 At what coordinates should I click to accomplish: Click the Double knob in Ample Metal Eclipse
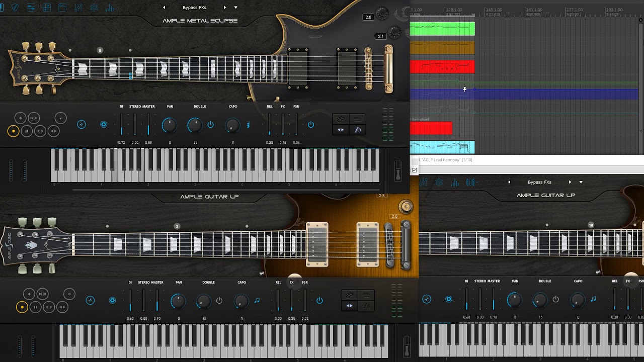[x=195, y=126]
